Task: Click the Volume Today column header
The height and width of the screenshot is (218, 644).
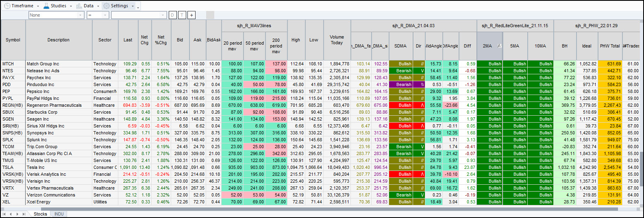Action: (337, 40)
